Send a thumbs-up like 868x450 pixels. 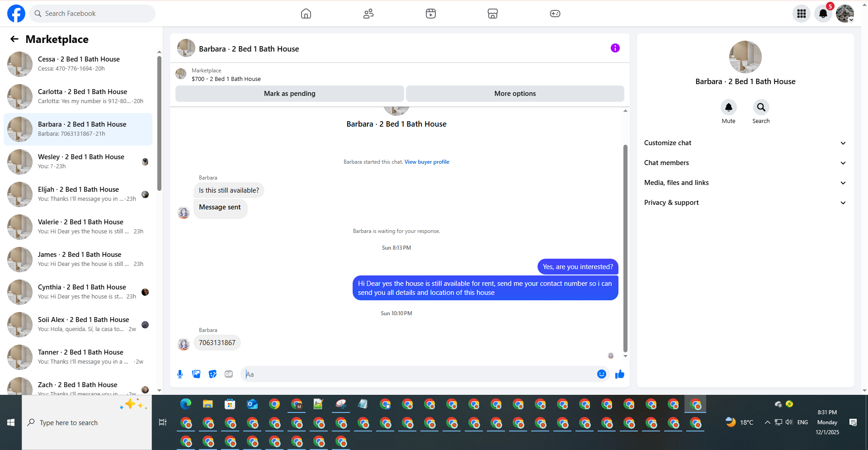click(x=620, y=374)
